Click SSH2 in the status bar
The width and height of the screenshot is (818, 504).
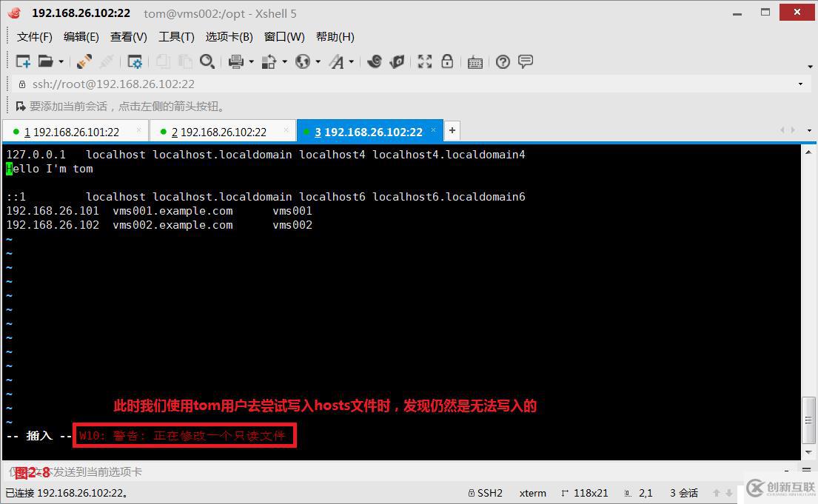pos(486,492)
